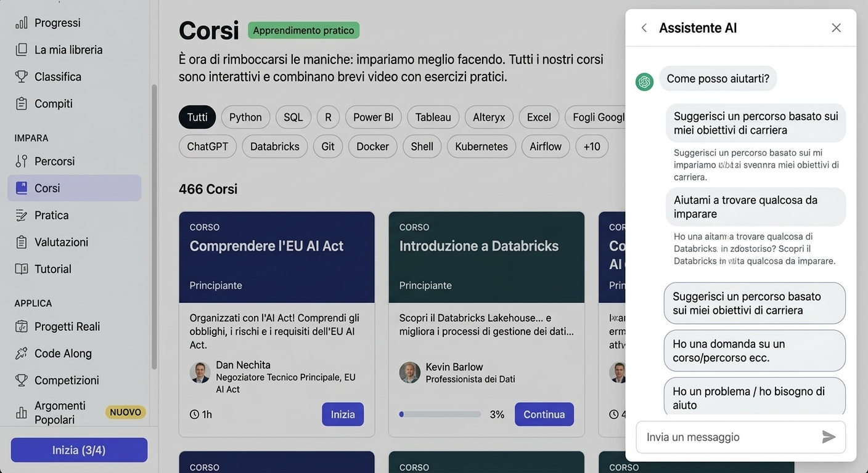Start the EU AI Act course with Inizia

coord(343,414)
